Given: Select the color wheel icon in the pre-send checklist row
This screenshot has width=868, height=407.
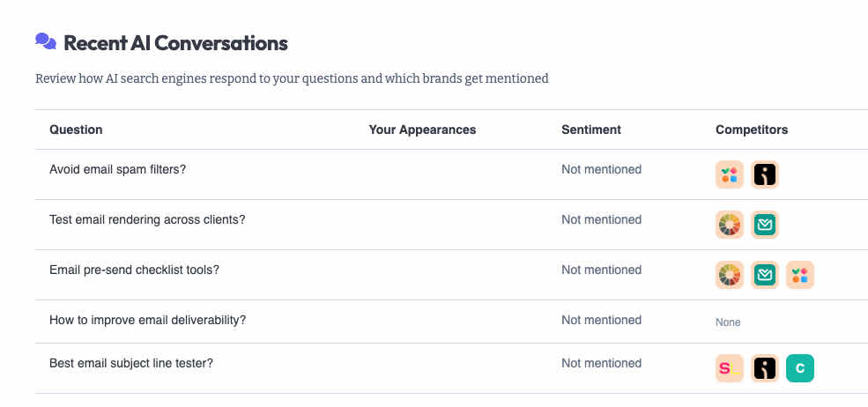Looking at the screenshot, I should [729, 275].
